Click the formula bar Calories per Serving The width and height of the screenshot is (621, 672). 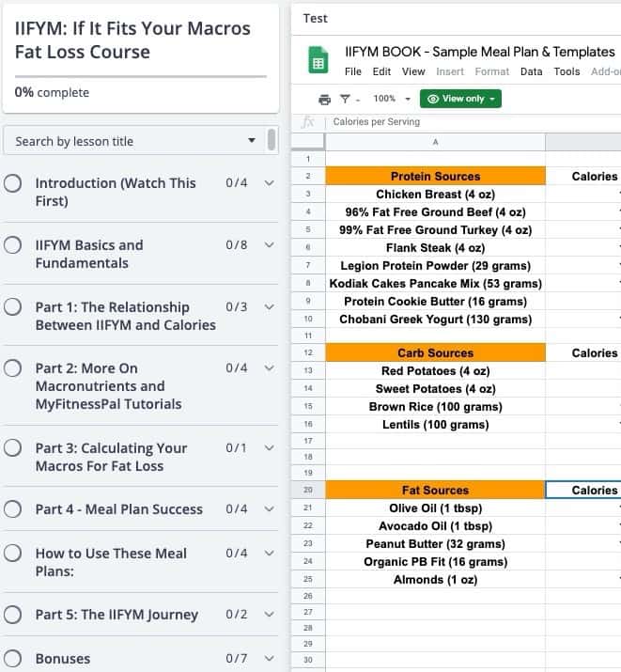pos(377,122)
